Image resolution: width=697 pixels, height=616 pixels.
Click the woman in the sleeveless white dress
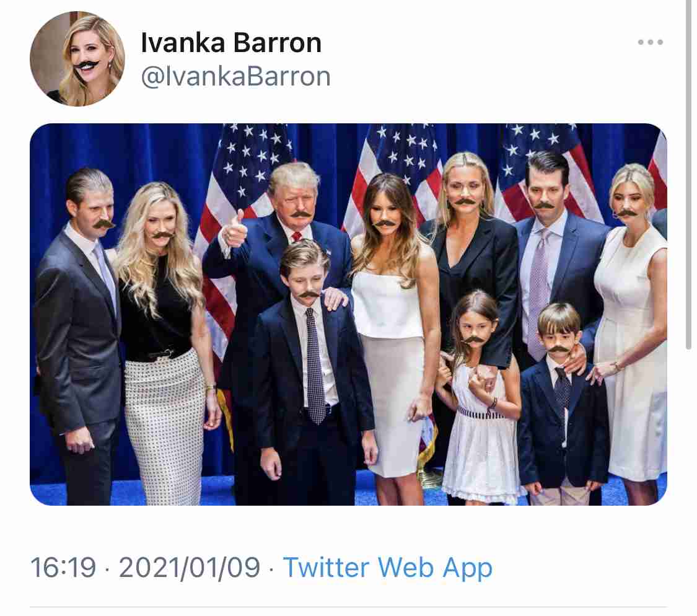631,329
